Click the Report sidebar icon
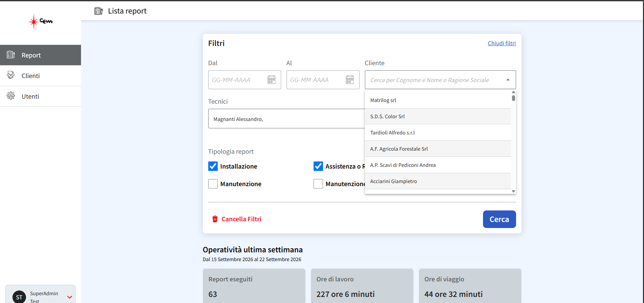644x303 pixels. [x=11, y=55]
